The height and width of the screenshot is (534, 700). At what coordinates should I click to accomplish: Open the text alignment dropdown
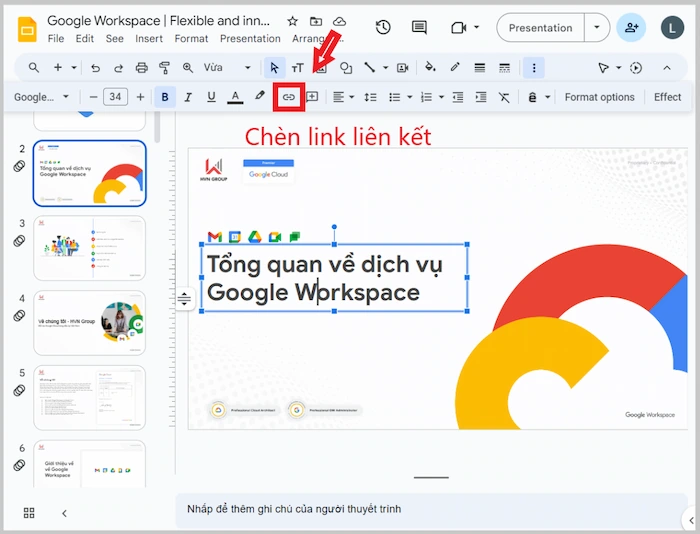(x=344, y=97)
